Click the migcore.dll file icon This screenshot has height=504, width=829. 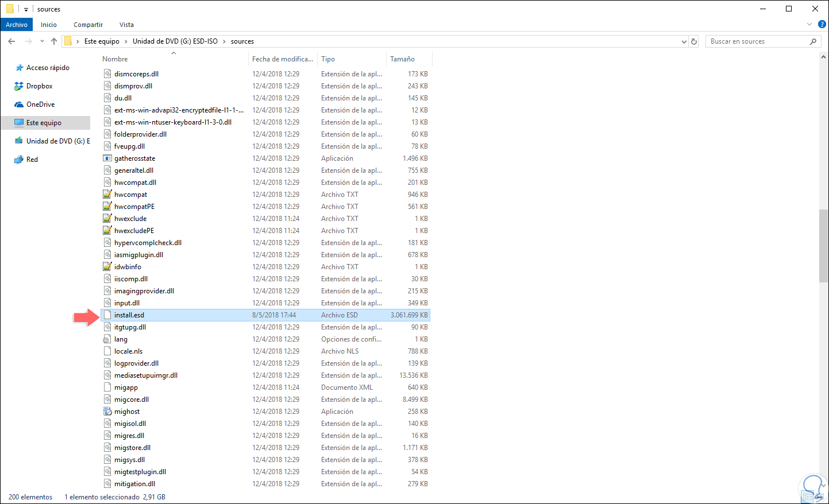tap(107, 400)
